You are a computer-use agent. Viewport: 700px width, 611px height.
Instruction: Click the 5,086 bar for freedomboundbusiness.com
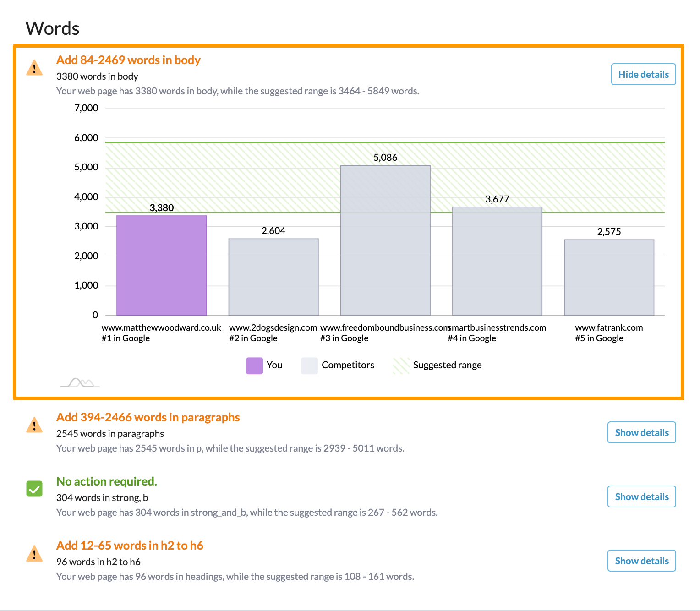[x=385, y=240]
